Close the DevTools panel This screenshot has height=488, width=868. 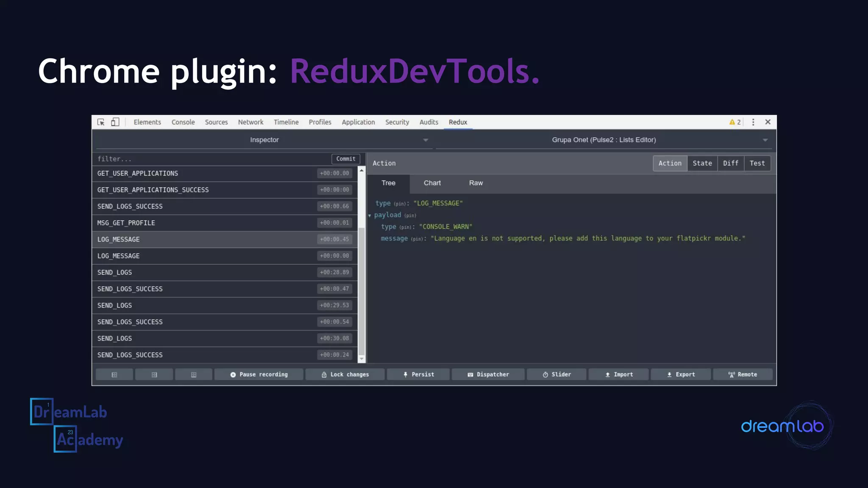coord(768,122)
